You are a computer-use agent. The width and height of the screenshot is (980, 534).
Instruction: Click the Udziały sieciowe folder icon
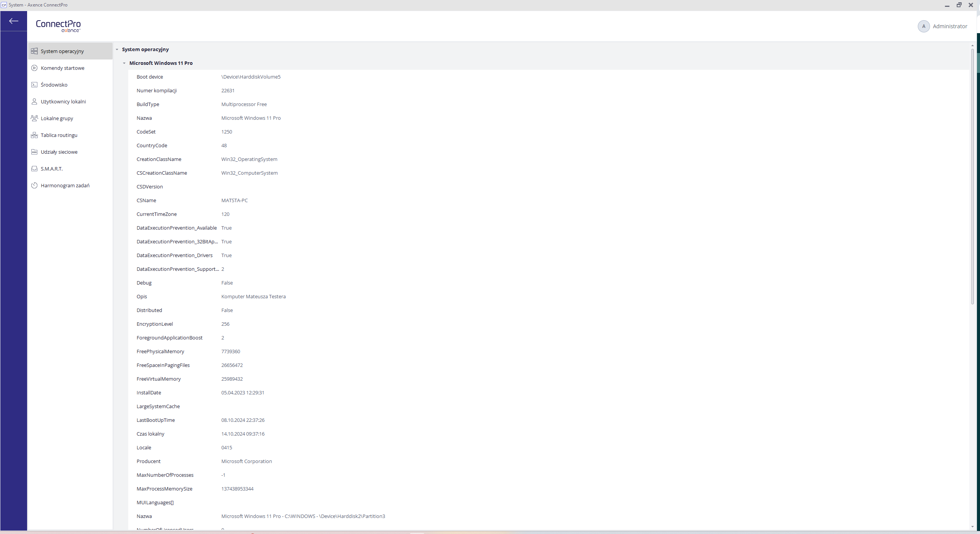pos(34,152)
